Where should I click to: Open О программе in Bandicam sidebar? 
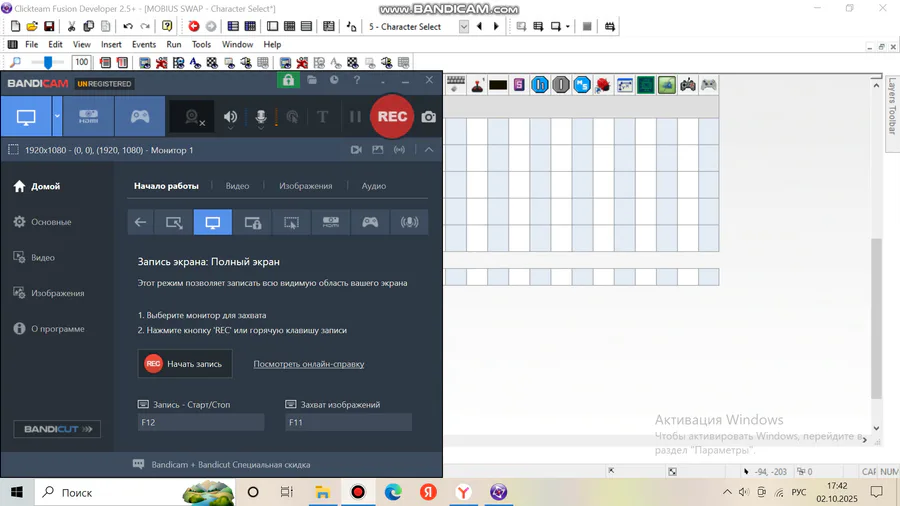49,329
